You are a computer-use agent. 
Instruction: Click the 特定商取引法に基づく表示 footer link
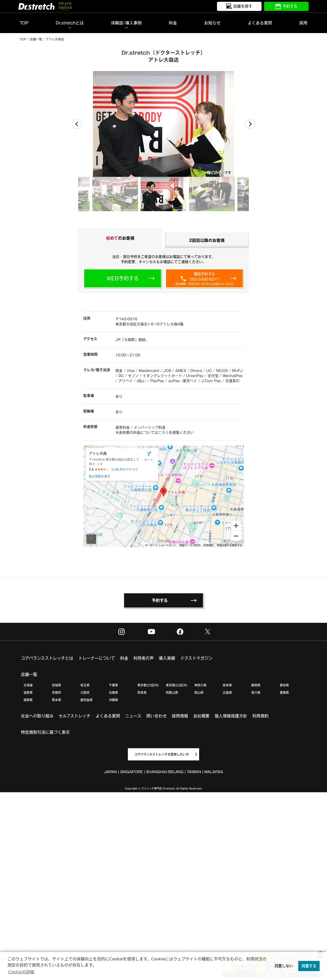(45, 732)
